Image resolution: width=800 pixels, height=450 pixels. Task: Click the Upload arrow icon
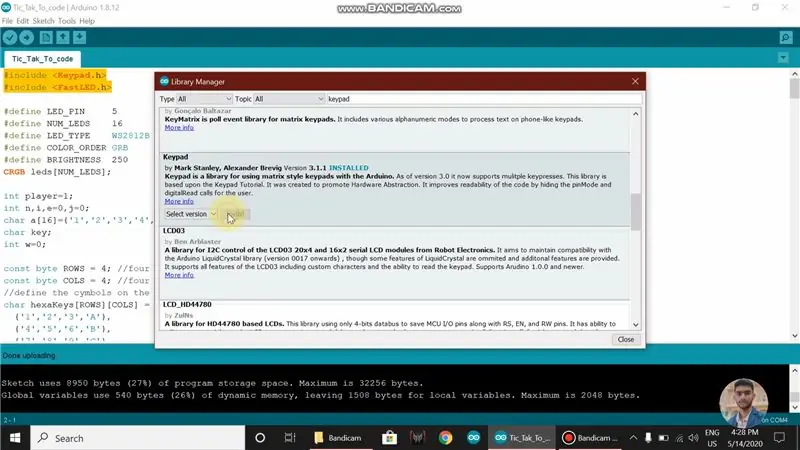click(27, 37)
